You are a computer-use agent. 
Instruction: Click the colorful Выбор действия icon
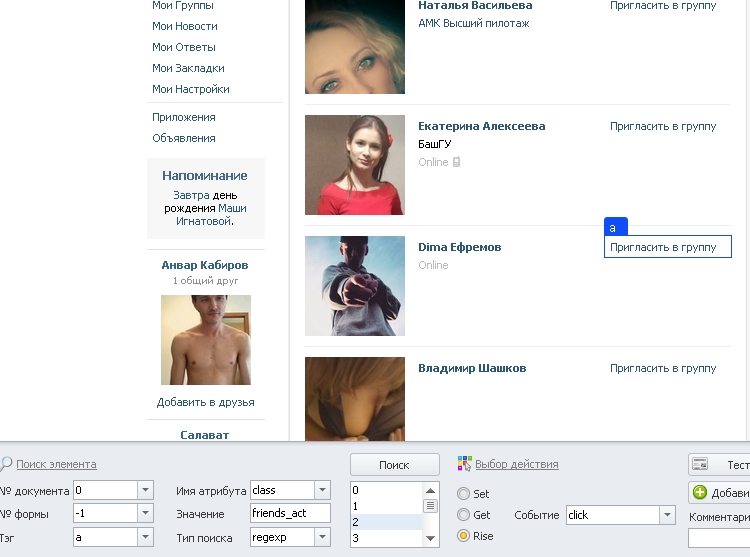pyautogui.click(x=464, y=463)
